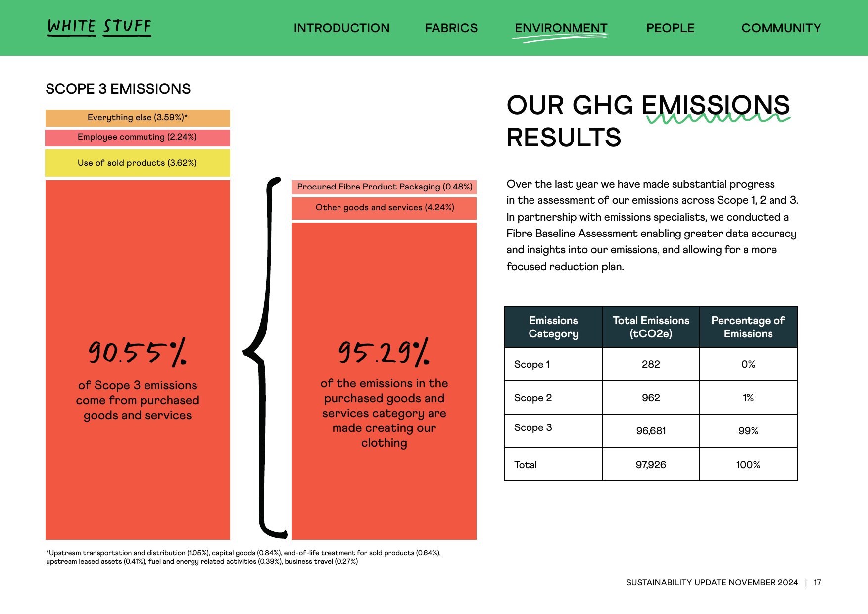This screenshot has height=614, width=868.
Task: Click the '0%' percentage cell
Action: point(748,365)
